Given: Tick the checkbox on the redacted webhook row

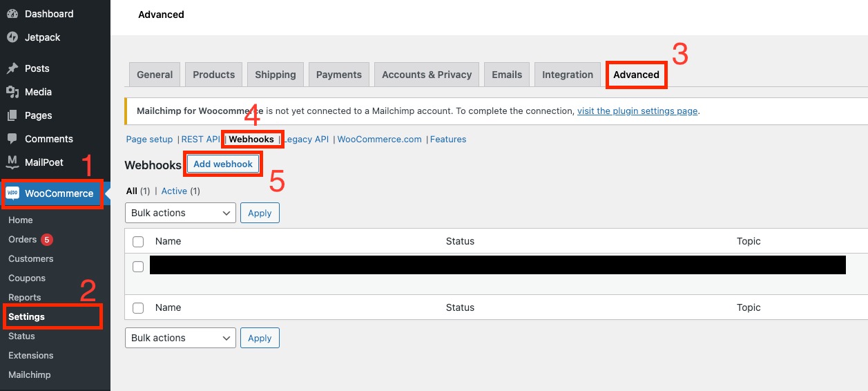Looking at the screenshot, I should [x=138, y=267].
